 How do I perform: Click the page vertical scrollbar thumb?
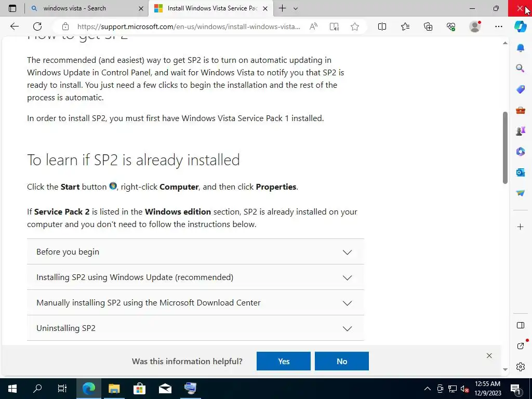[x=505, y=148]
